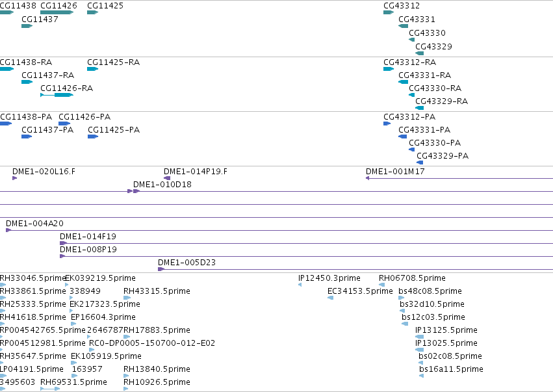Select the 163957 feature label
Screen dimensions: 553x392
click(87, 369)
